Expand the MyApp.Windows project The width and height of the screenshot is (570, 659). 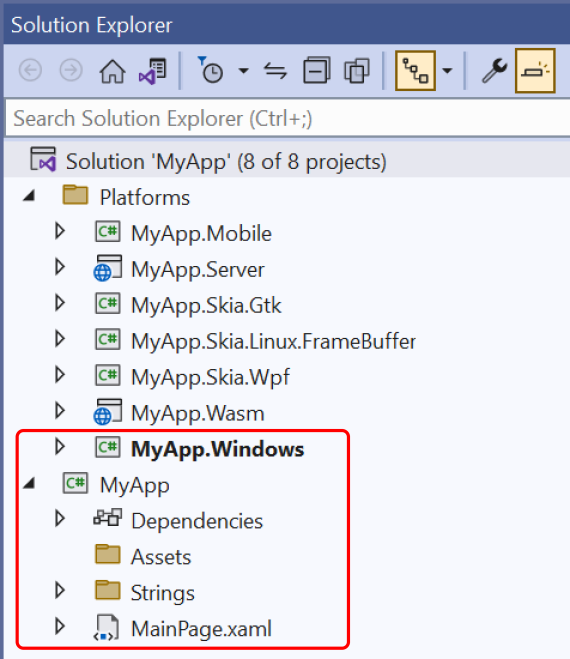coord(60,447)
